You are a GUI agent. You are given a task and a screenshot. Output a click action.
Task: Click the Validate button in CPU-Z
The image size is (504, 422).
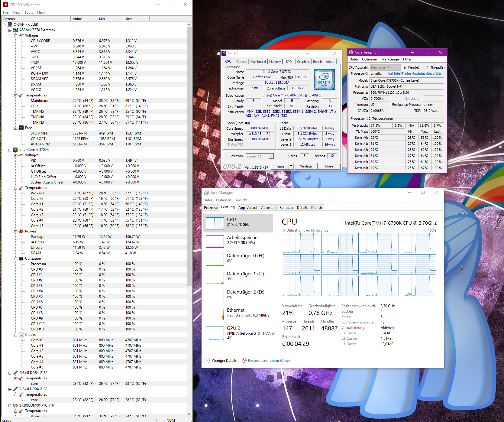pyautogui.click(x=306, y=166)
